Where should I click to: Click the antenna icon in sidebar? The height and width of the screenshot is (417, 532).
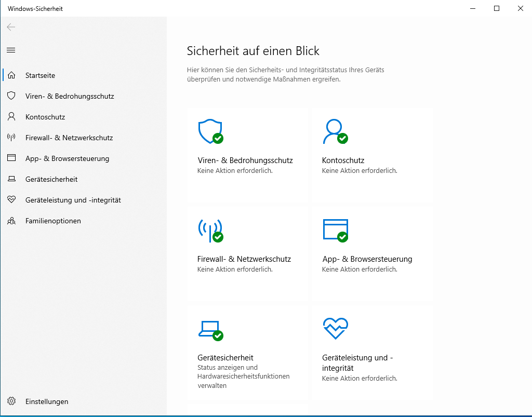(x=11, y=137)
